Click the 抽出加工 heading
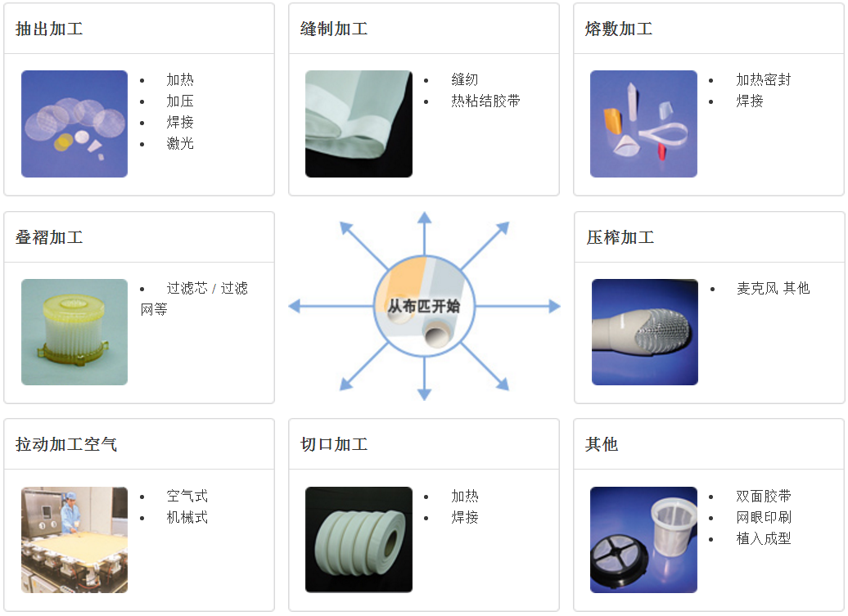The width and height of the screenshot is (848, 616). tap(49, 29)
